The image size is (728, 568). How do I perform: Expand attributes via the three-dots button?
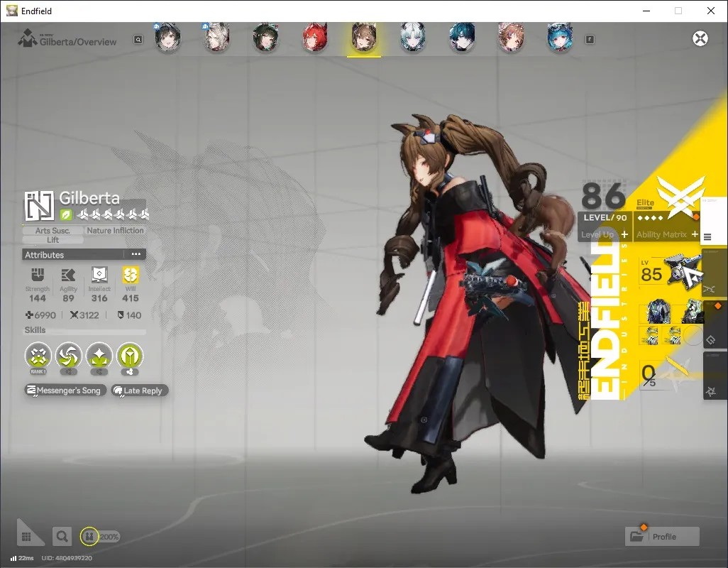coord(136,254)
